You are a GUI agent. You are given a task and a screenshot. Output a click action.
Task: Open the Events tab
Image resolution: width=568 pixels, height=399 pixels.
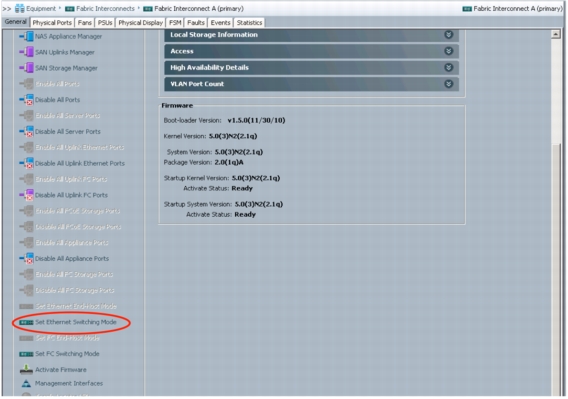point(221,22)
